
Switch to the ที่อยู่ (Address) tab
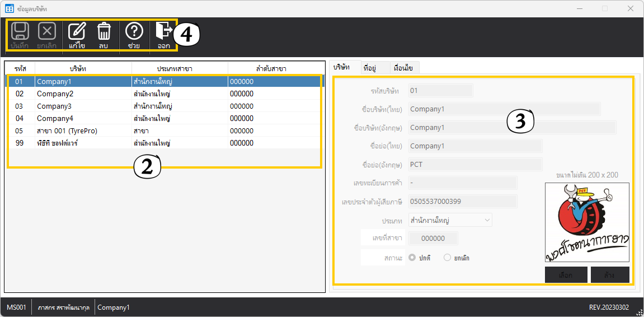pos(369,68)
